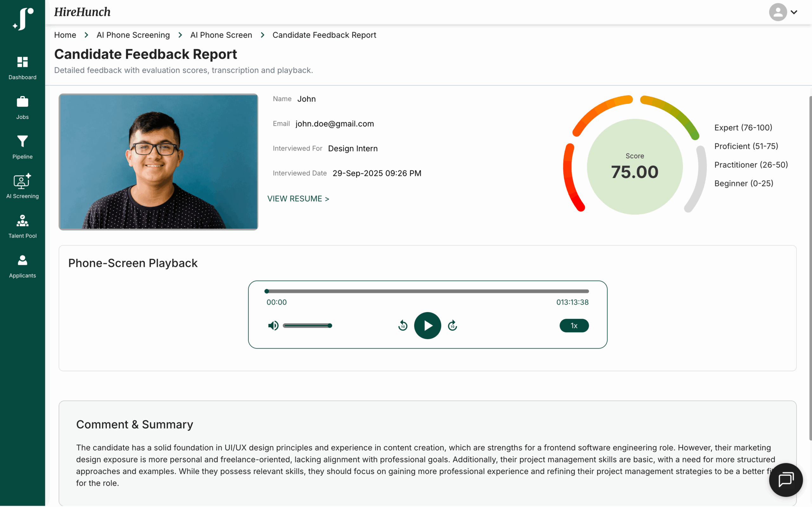The height and width of the screenshot is (507, 812).
Task: Select AI Screening in sidebar
Action: click(x=23, y=186)
